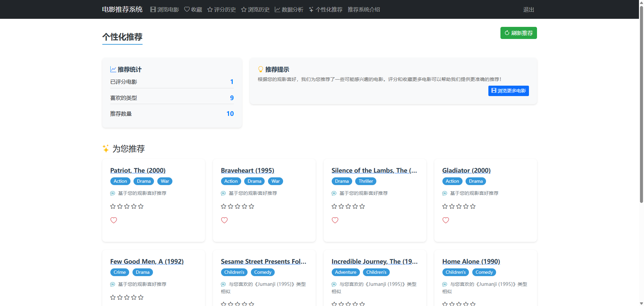
Task: Give Patriot, The (2000) three stars
Action: click(x=127, y=206)
